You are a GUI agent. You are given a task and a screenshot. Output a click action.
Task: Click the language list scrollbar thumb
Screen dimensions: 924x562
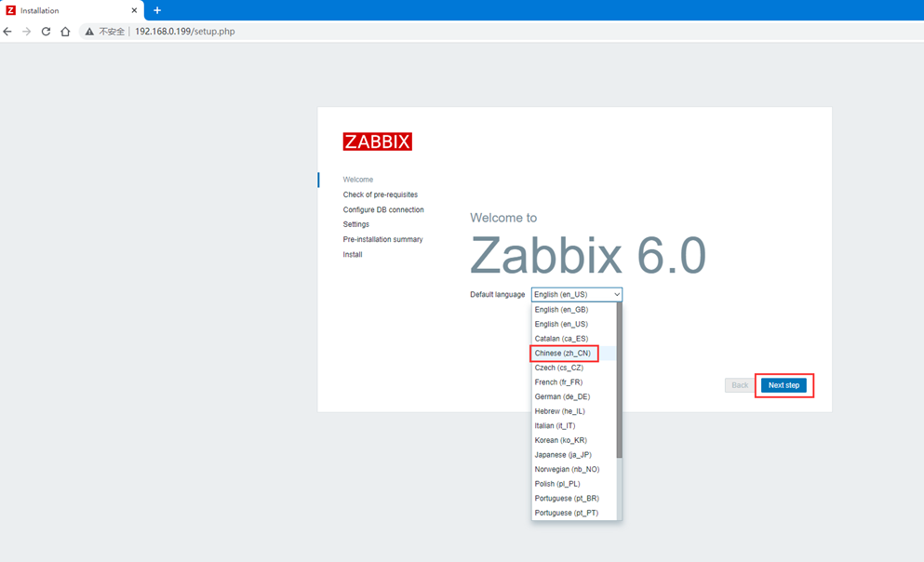(619, 381)
